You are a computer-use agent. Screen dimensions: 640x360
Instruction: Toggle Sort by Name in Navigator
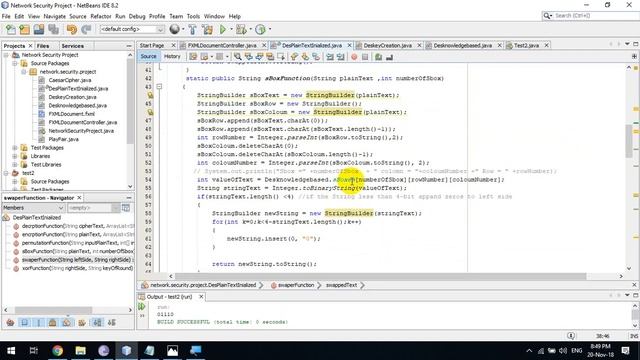[97, 323]
